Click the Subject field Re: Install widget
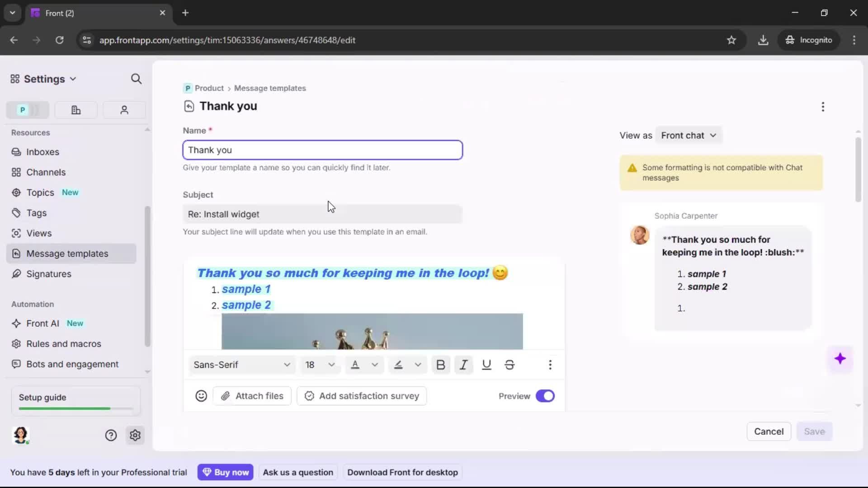Image resolution: width=868 pixels, height=488 pixels. 322,214
